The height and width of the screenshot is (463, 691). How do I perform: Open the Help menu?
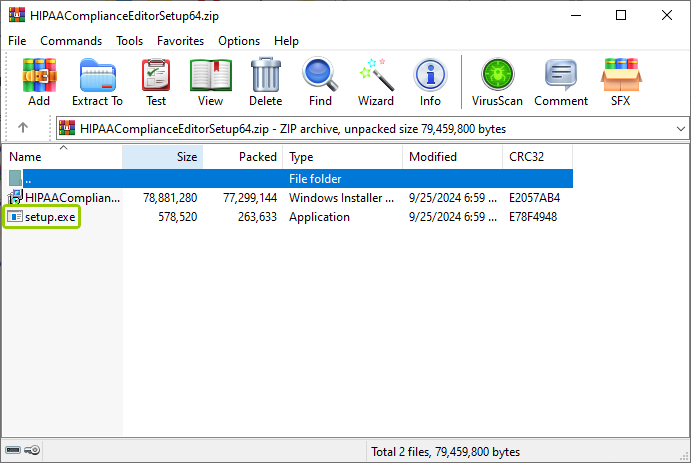point(286,41)
